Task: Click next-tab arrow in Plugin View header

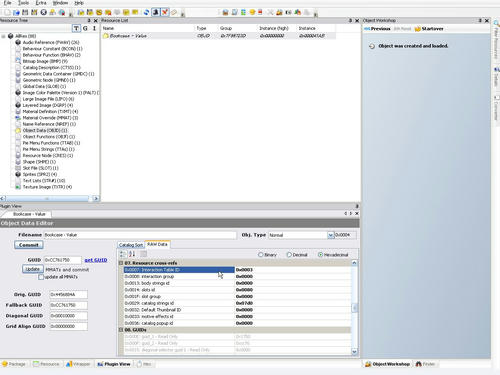Action: 351,213
